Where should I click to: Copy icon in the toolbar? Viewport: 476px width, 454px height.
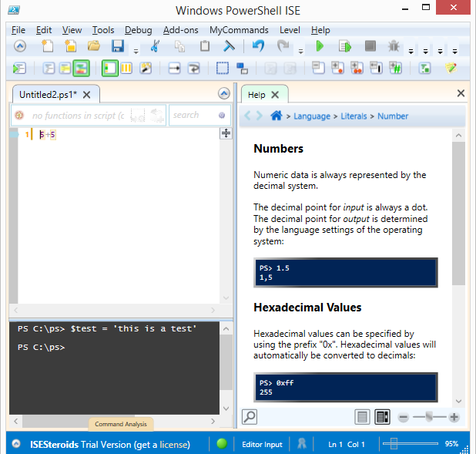click(179, 46)
